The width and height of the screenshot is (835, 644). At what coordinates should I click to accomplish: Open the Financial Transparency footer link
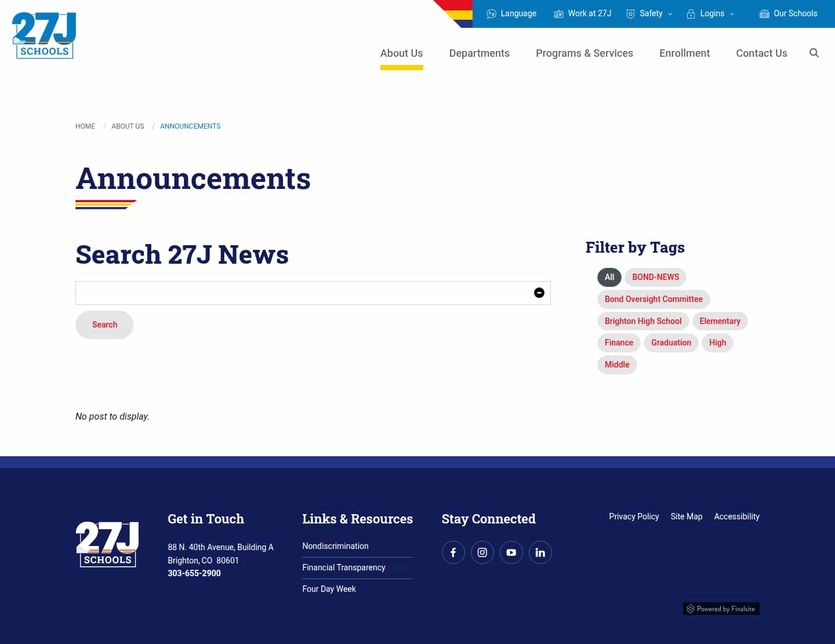click(x=344, y=567)
